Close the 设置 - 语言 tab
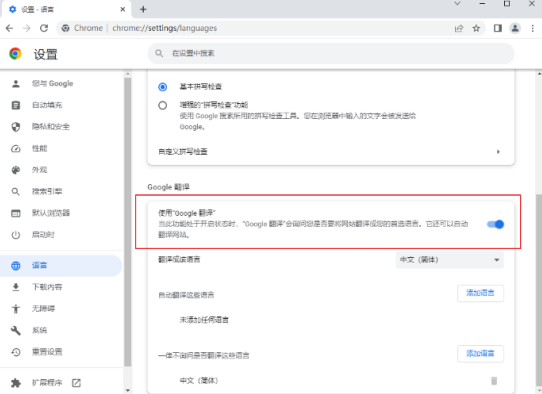Screen dimensions: 542x394 [123, 9]
